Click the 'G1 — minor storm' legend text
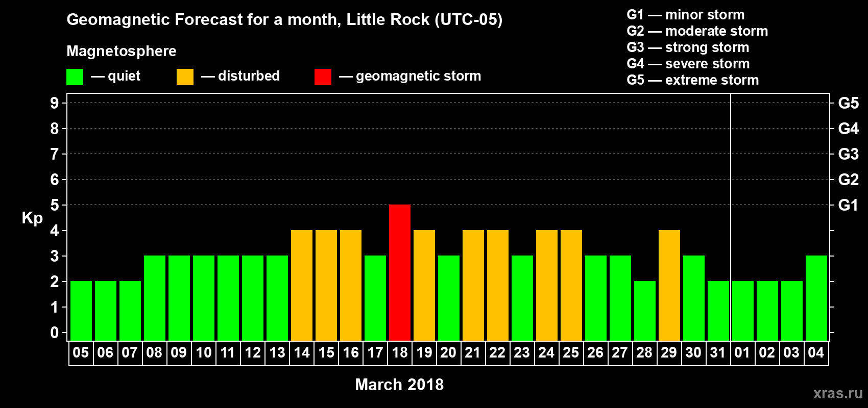The image size is (868, 408). [686, 15]
